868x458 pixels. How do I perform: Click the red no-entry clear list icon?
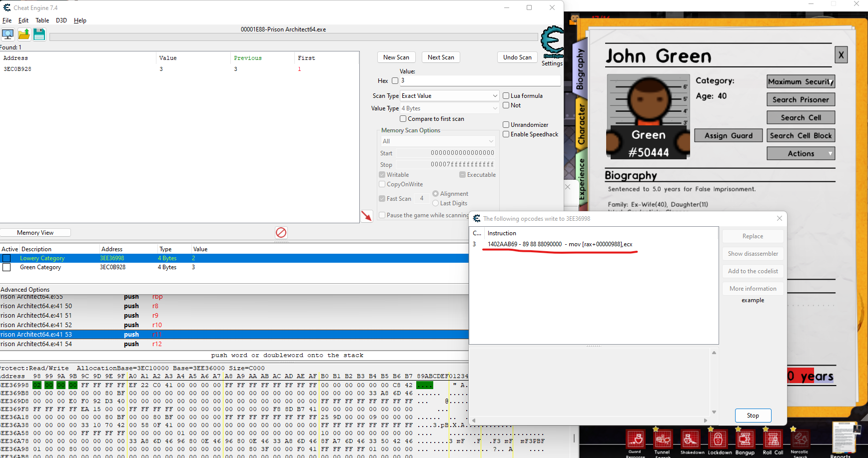(281, 232)
